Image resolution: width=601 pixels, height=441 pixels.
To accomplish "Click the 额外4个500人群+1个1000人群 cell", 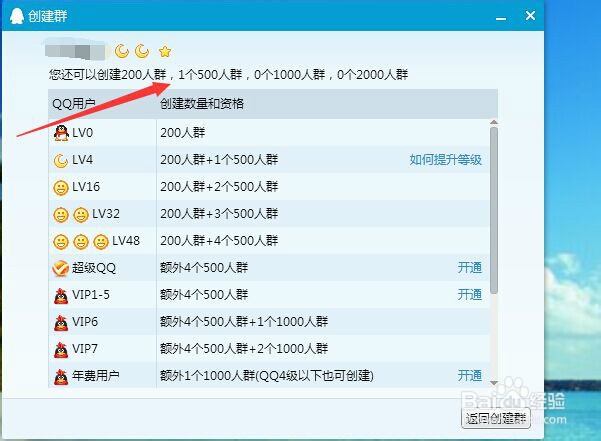I will point(244,321).
